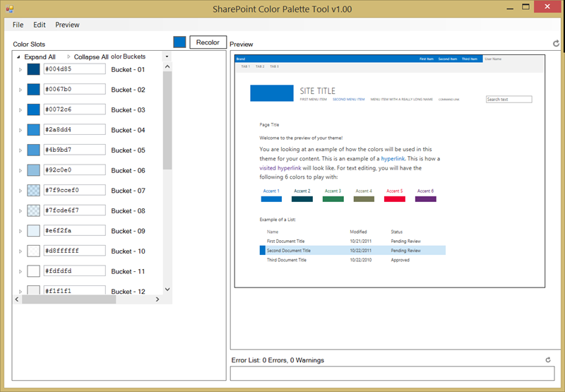Expand the Bucket - 11 row

(20, 271)
